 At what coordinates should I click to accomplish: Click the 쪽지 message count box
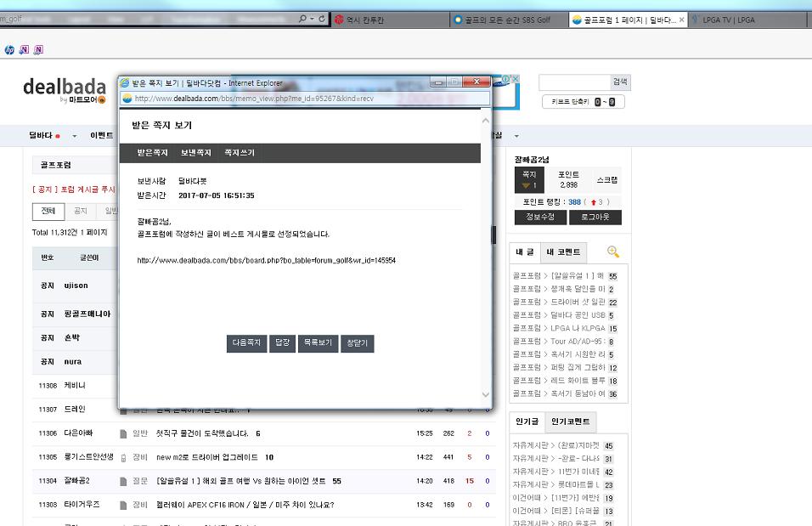click(x=529, y=180)
